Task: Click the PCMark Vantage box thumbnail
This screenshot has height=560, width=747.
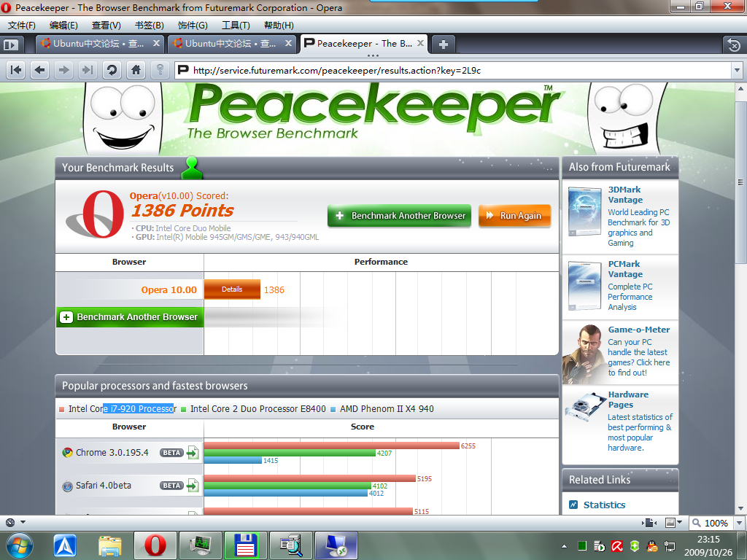Action: [x=584, y=286]
